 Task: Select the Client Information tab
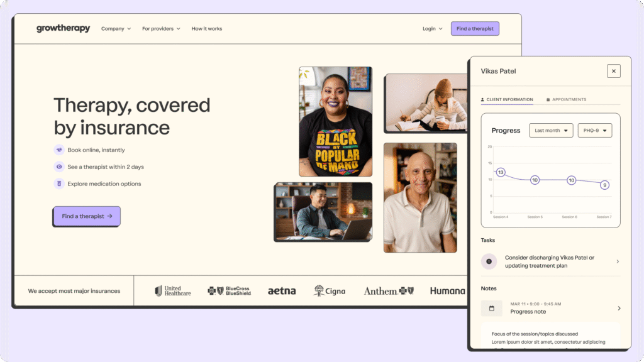pyautogui.click(x=507, y=99)
